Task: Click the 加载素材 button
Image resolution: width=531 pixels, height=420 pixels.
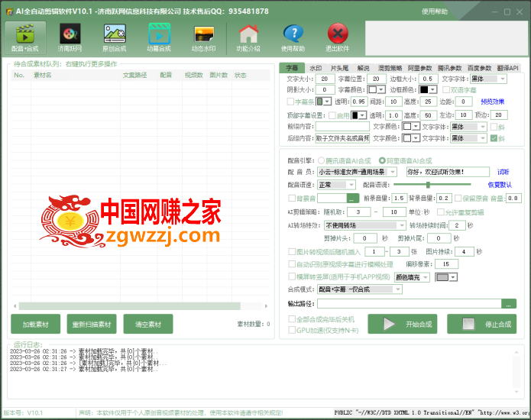Action: [36, 325]
